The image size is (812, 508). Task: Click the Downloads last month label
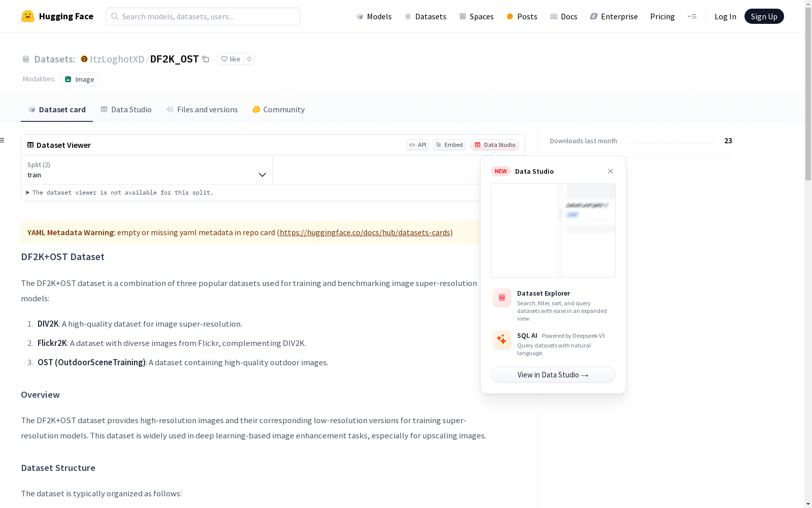(x=584, y=141)
